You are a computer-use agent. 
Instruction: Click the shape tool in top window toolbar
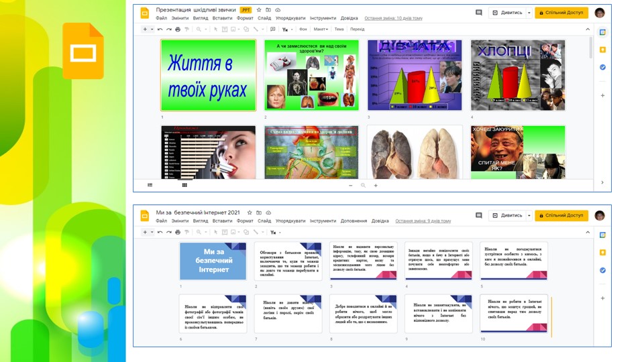[x=246, y=29]
